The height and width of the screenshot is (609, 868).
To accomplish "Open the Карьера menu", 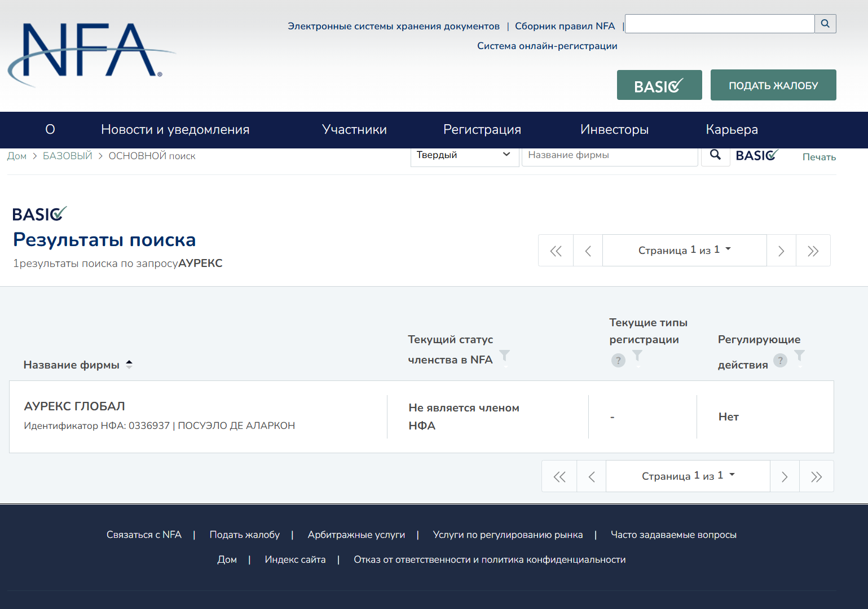I will pyautogui.click(x=732, y=130).
